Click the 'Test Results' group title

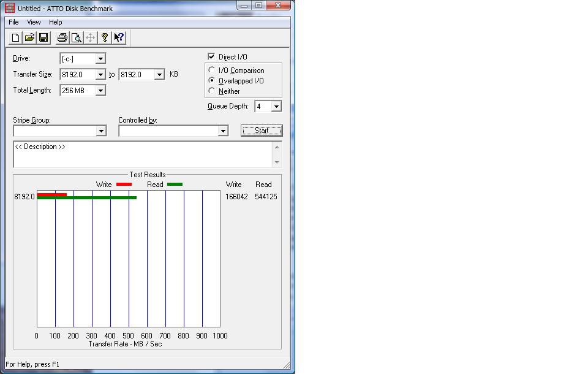[148, 175]
